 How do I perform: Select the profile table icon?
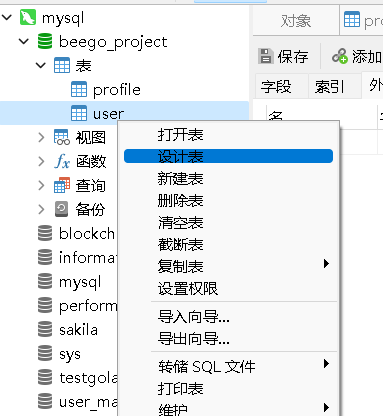(79, 89)
